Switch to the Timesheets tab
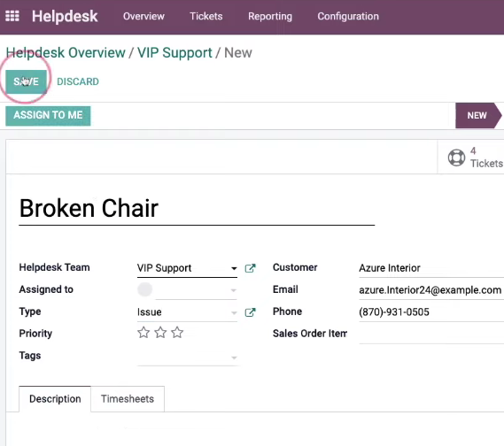 128,399
